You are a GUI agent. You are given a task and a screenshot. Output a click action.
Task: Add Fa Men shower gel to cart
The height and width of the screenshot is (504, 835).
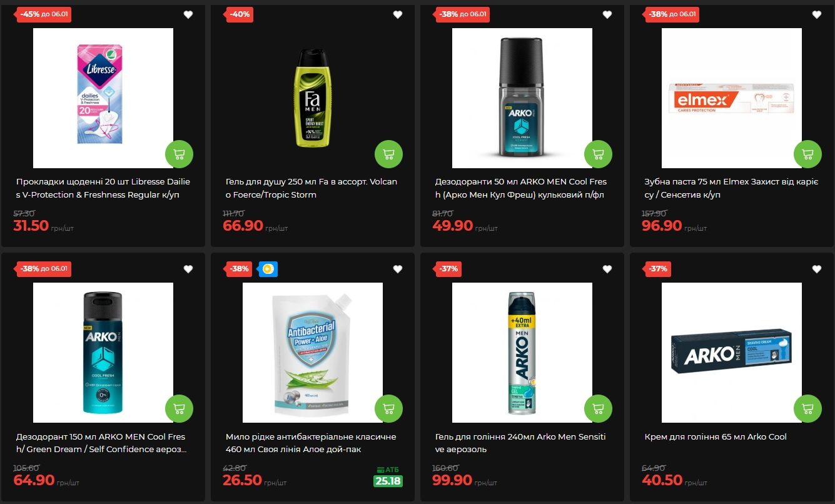click(389, 154)
